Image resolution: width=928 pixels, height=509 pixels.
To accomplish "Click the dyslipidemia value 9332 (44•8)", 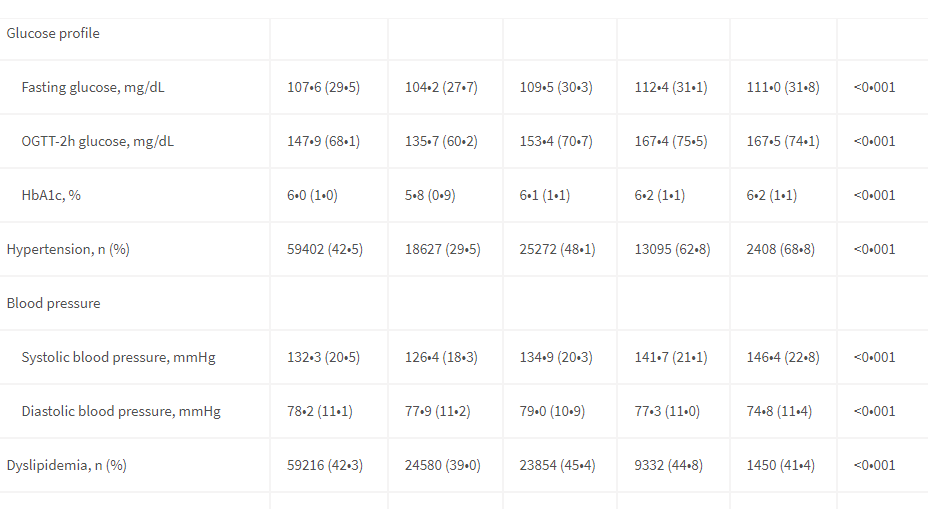I will click(668, 465).
